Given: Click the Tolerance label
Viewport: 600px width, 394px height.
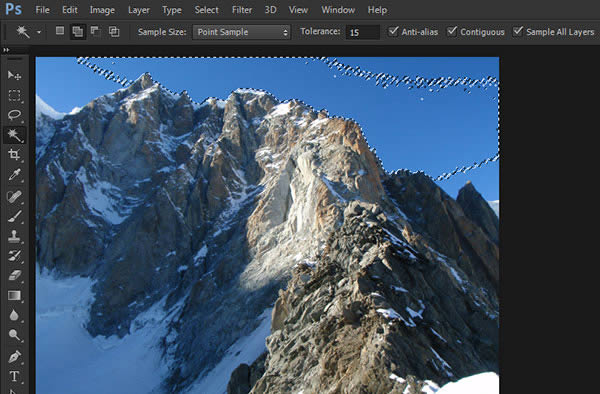Looking at the screenshot, I should coord(320,31).
